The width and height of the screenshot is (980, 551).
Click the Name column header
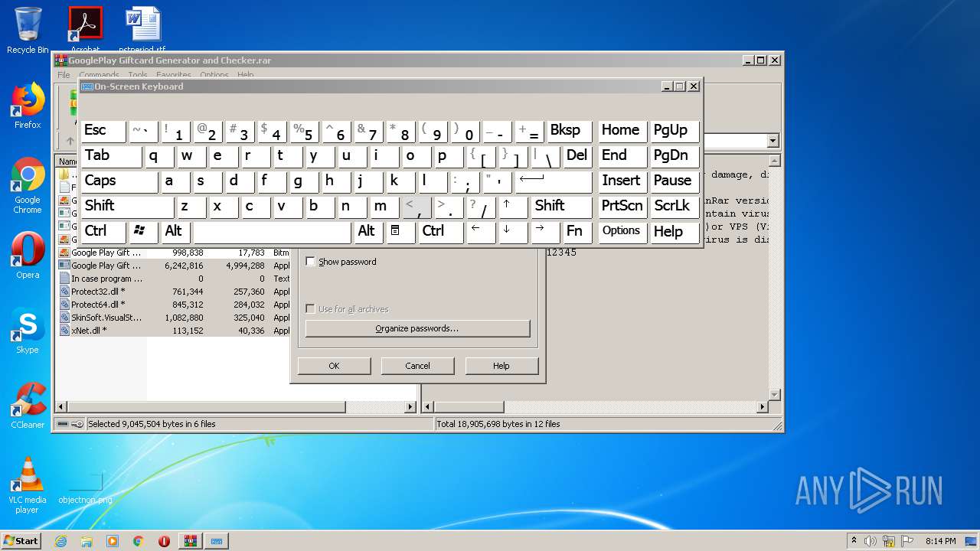68,161
